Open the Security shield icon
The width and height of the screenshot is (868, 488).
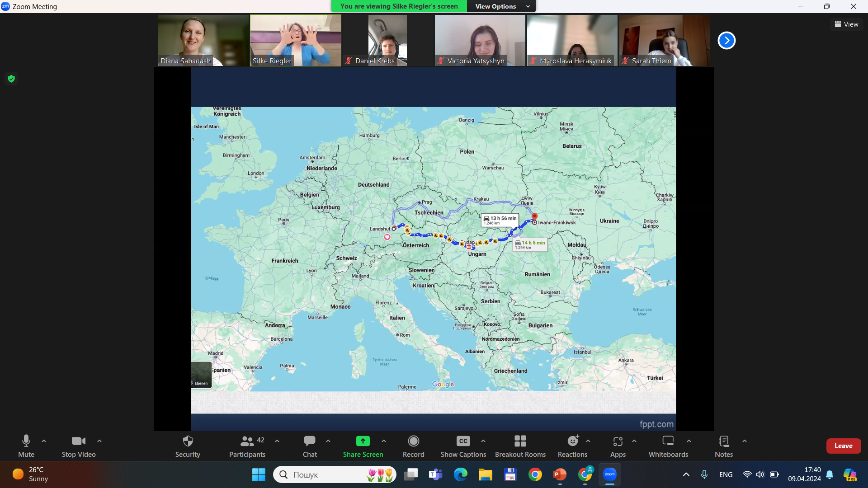tap(188, 446)
